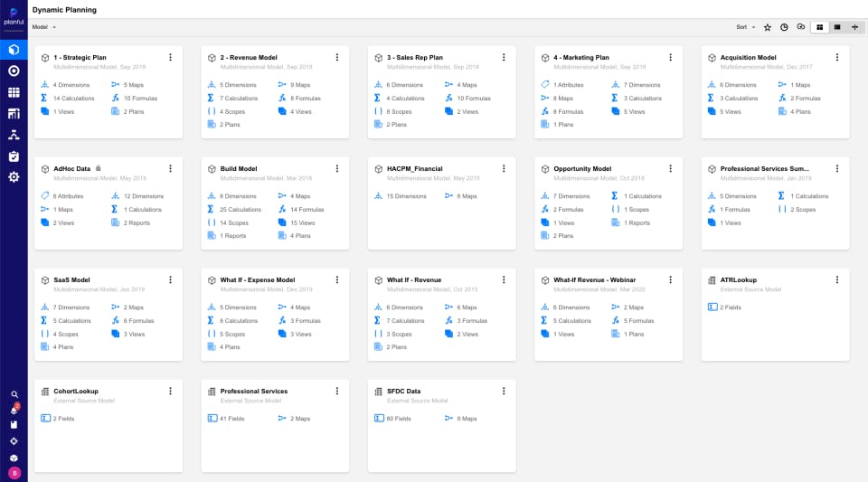Click the favorites star icon
The image size is (868, 482).
768,27
